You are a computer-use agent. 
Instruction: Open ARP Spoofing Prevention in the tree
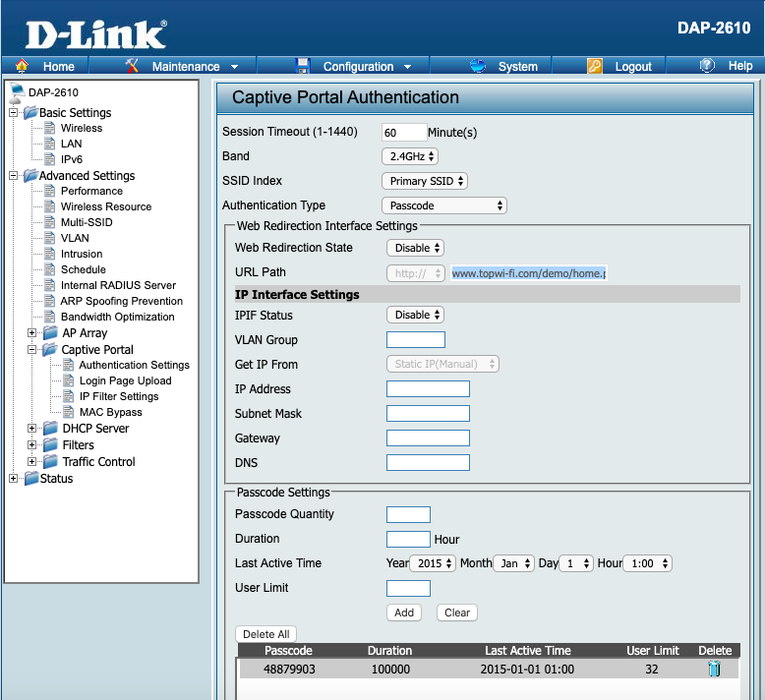[x=122, y=301]
